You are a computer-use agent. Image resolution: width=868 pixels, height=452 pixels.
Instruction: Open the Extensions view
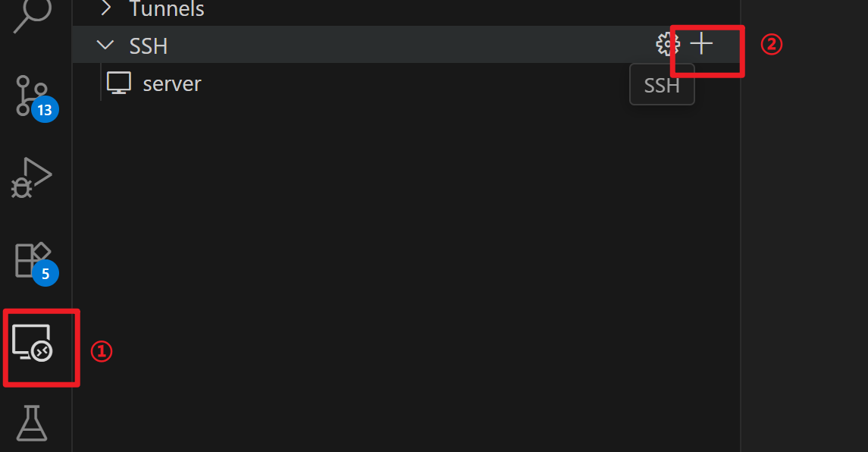(33, 260)
